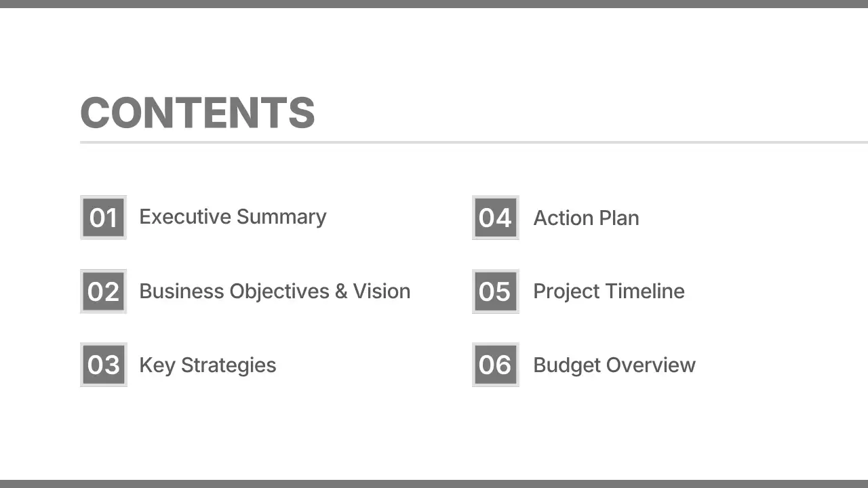This screenshot has height=488, width=868.
Task: Select the top gray border bar
Action: point(434,3)
